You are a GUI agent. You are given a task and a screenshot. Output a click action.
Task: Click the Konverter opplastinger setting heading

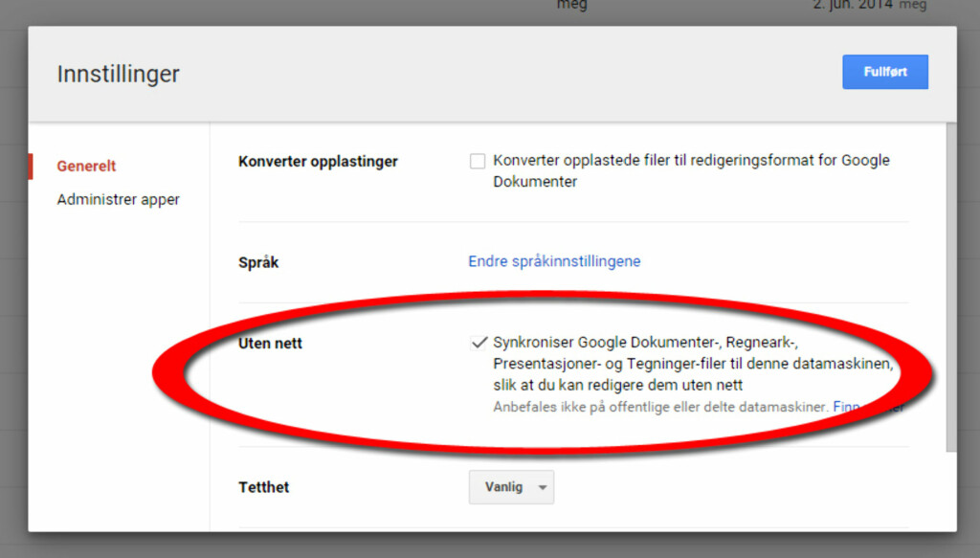click(318, 161)
